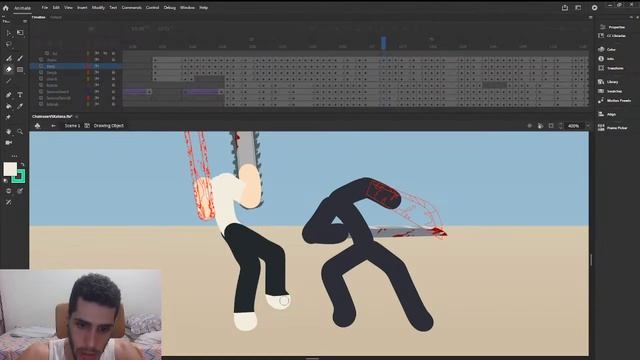Open the Control menu
Viewport: 640px width, 360px height.
pyautogui.click(x=152, y=7)
